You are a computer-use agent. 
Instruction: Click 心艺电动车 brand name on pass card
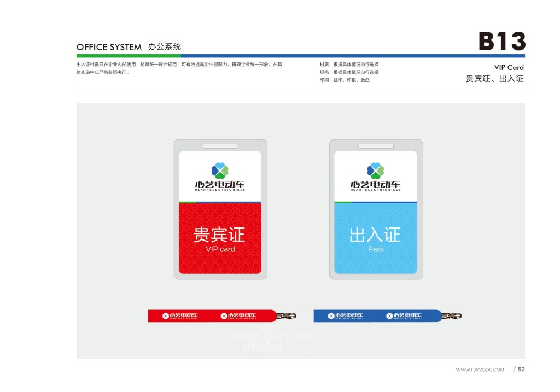[375, 185]
